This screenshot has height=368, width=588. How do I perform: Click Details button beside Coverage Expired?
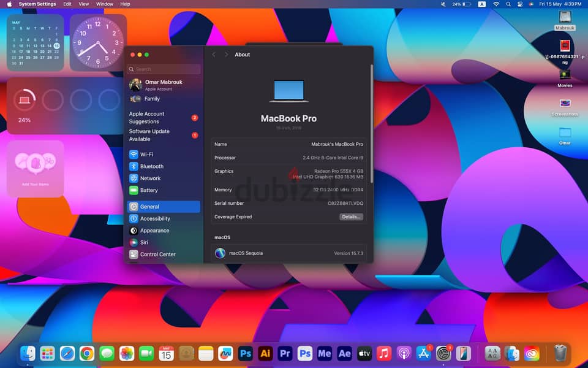point(352,217)
